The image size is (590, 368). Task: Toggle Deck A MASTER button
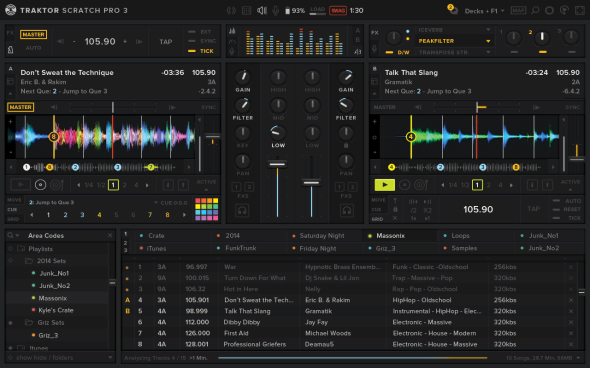pyautogui.click(x=21, y=107)
